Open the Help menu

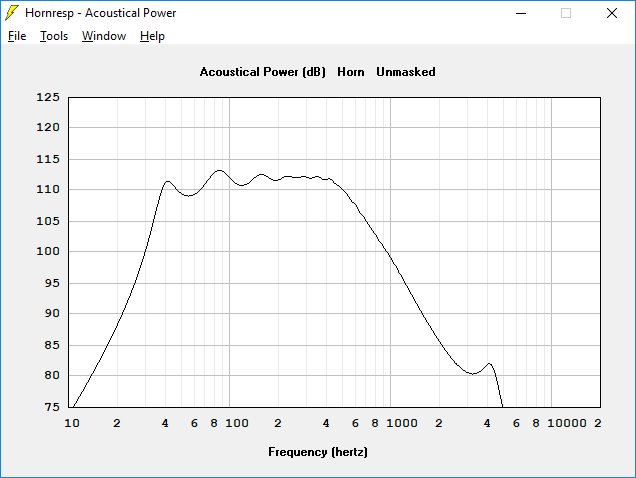click(x=152, y=36)
